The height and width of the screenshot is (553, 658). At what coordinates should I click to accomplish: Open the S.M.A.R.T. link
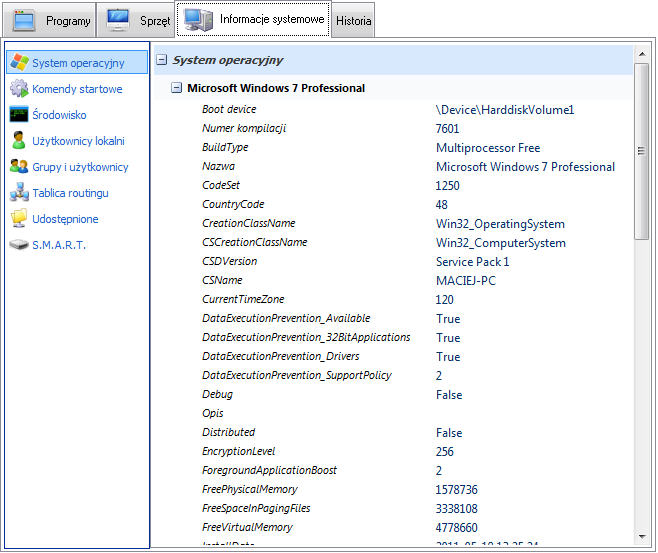[59, 245]
